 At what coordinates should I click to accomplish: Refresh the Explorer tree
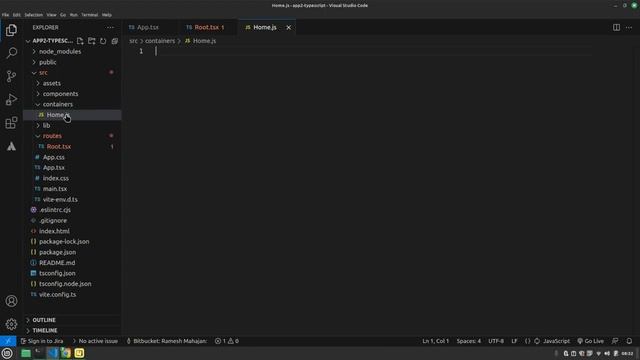pyautogui.click(x=103, y=41)
